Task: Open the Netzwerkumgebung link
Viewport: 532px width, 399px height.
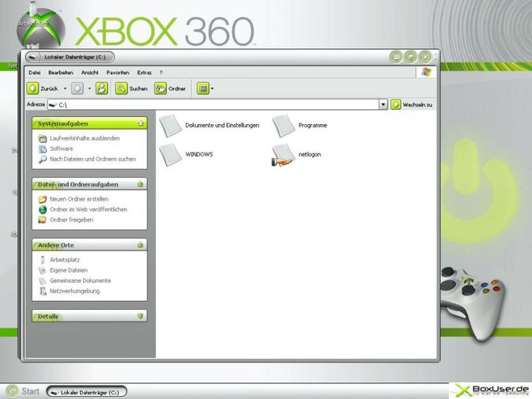Action: [74, 291]
